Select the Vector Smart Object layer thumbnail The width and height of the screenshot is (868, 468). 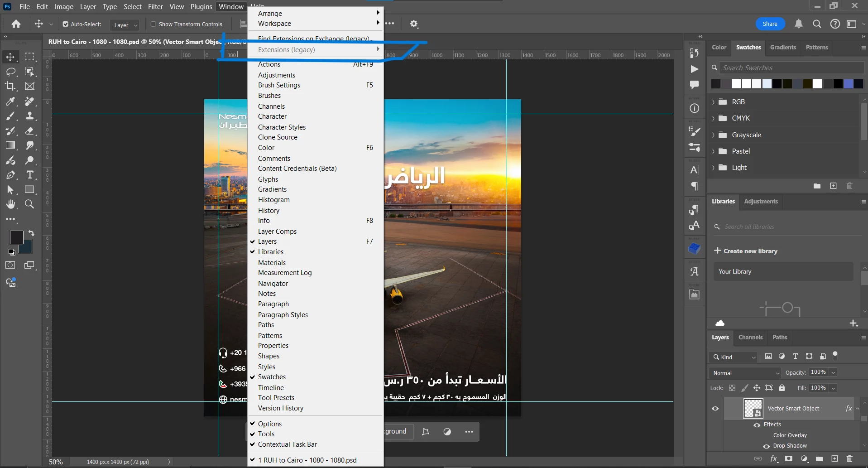pos(753,409)
